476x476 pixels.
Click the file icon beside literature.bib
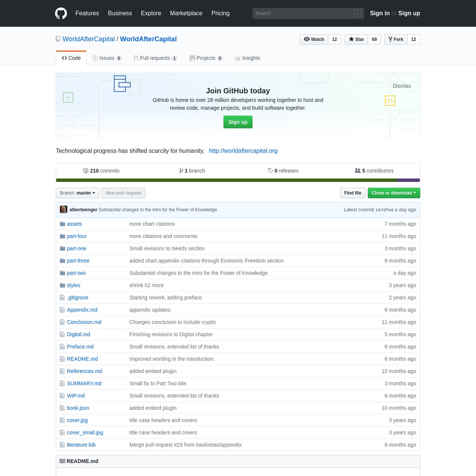click(x=62, y=445)
